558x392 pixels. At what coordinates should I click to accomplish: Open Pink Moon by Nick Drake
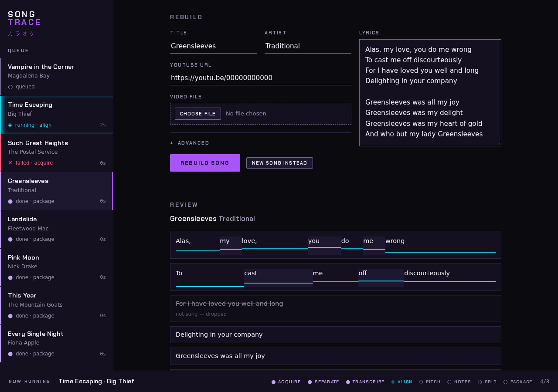tap(57, 267)
